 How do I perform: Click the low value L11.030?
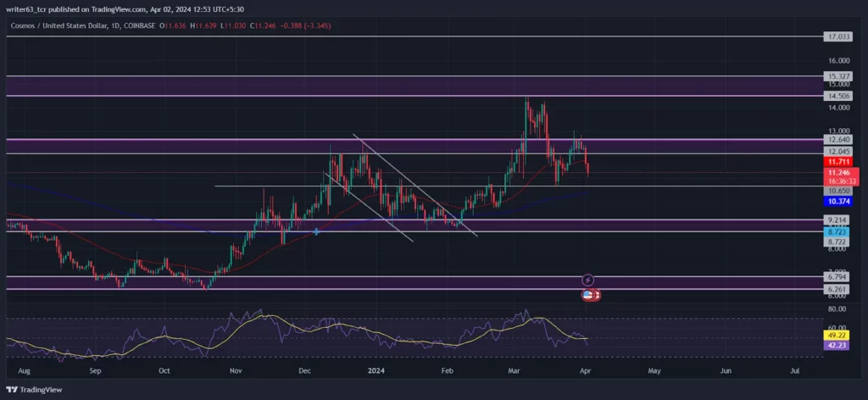(x=234, y=25)
